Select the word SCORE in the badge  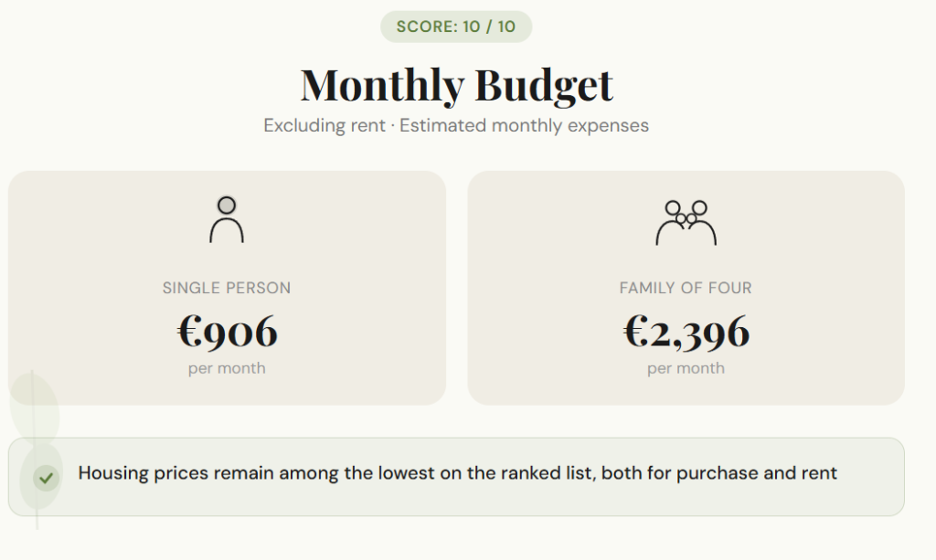tap(427, 26)
